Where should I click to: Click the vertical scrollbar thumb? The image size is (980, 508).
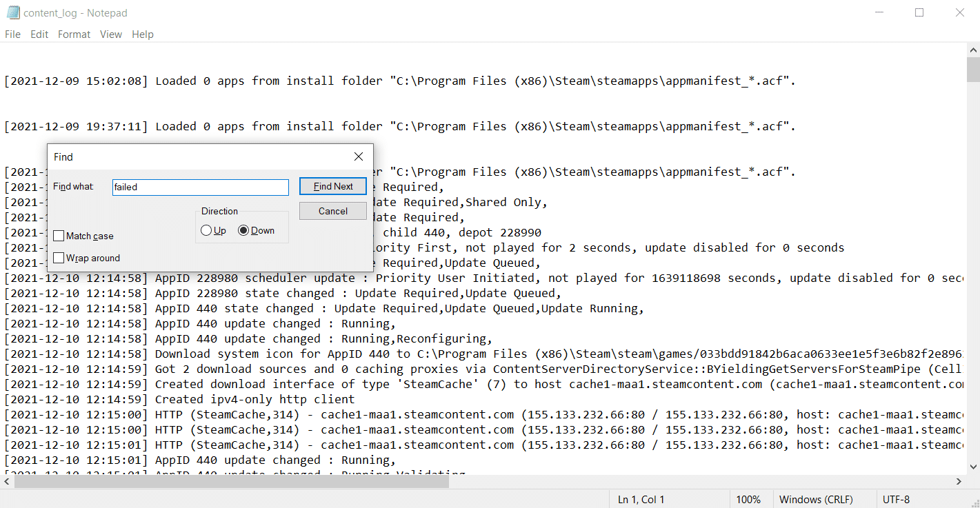(973, 70)
